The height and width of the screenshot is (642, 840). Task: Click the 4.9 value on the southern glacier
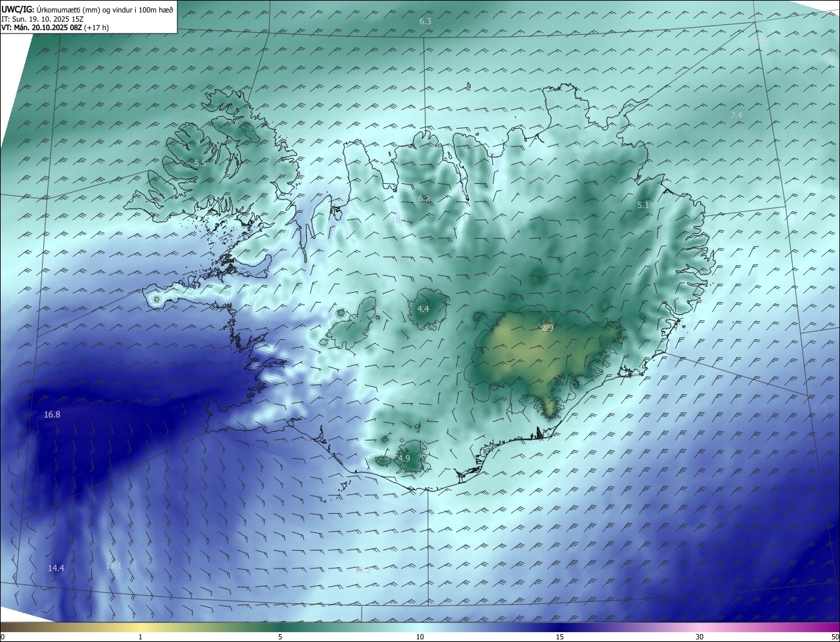pyautogui.click(x=404, y=458)
